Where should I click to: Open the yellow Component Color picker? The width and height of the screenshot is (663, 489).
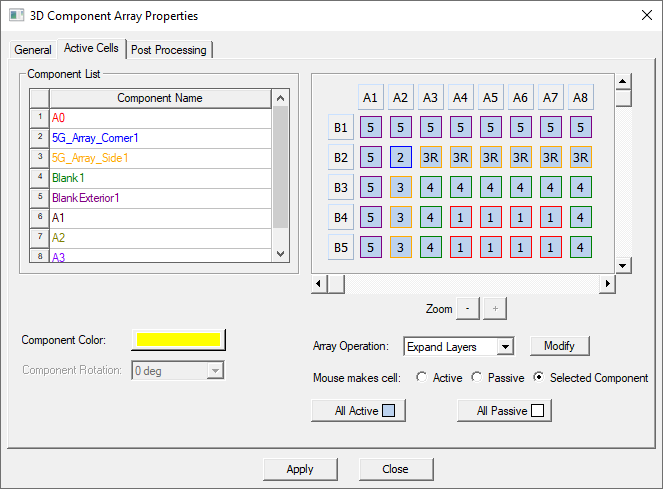pyautogui.click(x=178, y=340)
